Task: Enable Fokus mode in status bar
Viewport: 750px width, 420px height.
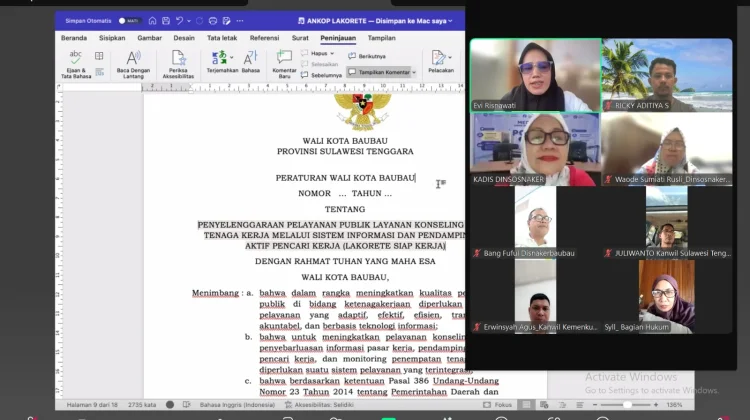Action: (x=497, y=405)
